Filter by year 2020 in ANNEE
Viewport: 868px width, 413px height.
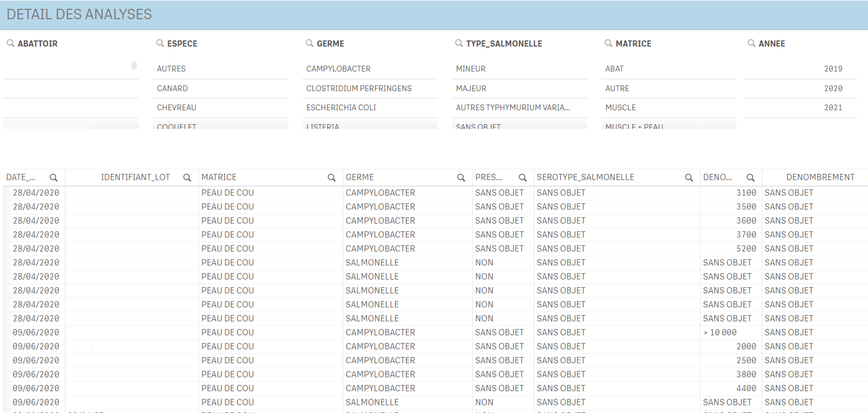point(832,88)
